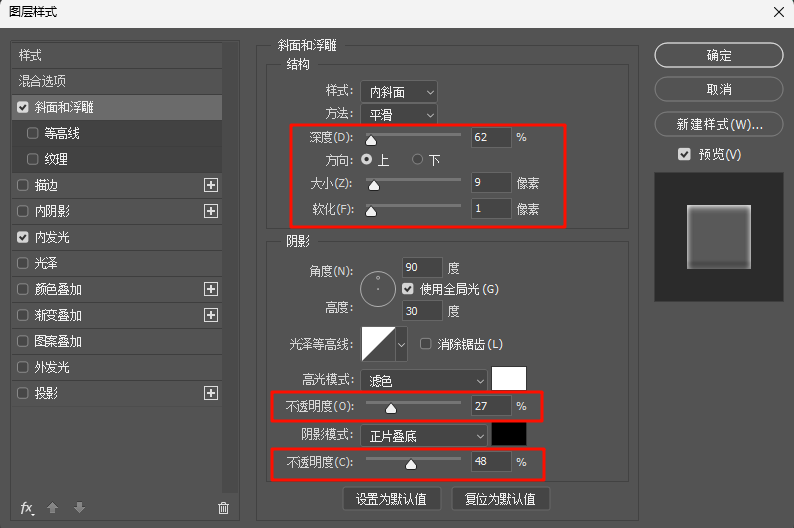Click the 深度 slider handle
Image resolution: width=794 pixels, height=528 pixels.
pos(371,140)
